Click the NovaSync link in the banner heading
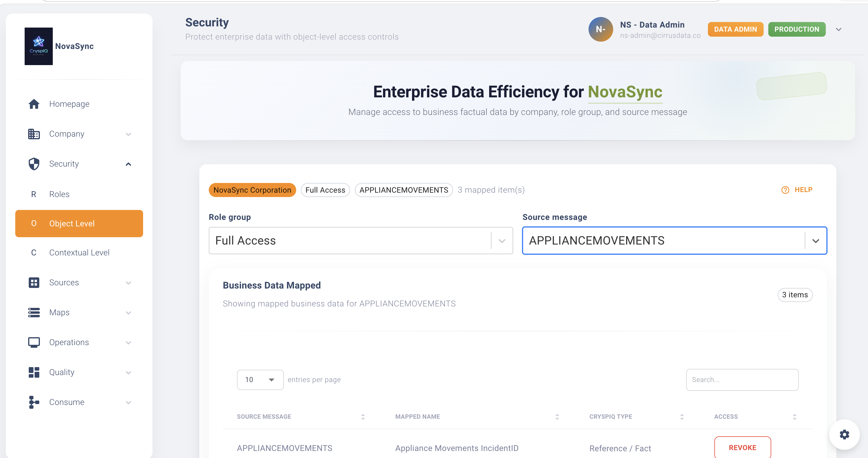Image resolution: width=868 pixels, height=458 pixels. 625,92
